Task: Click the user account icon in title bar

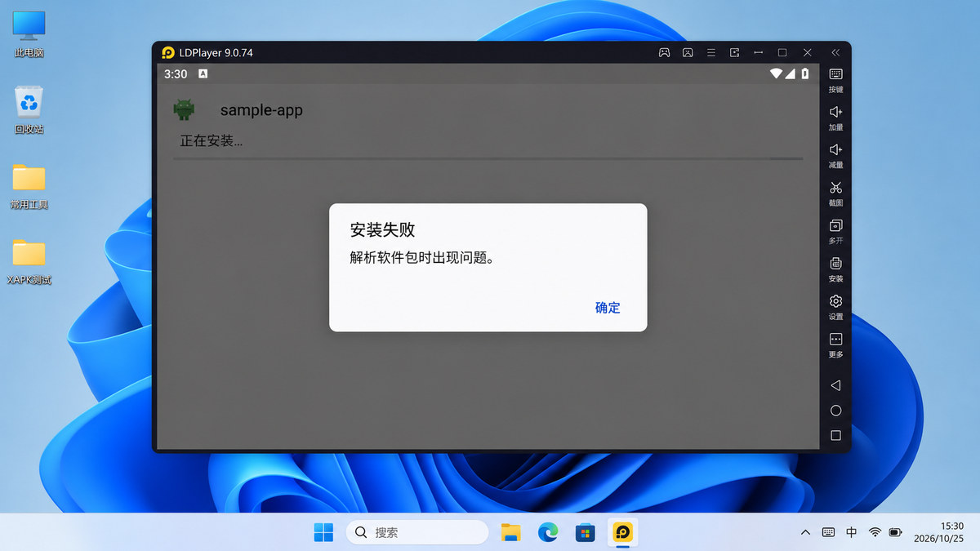Action: [688, 52]
